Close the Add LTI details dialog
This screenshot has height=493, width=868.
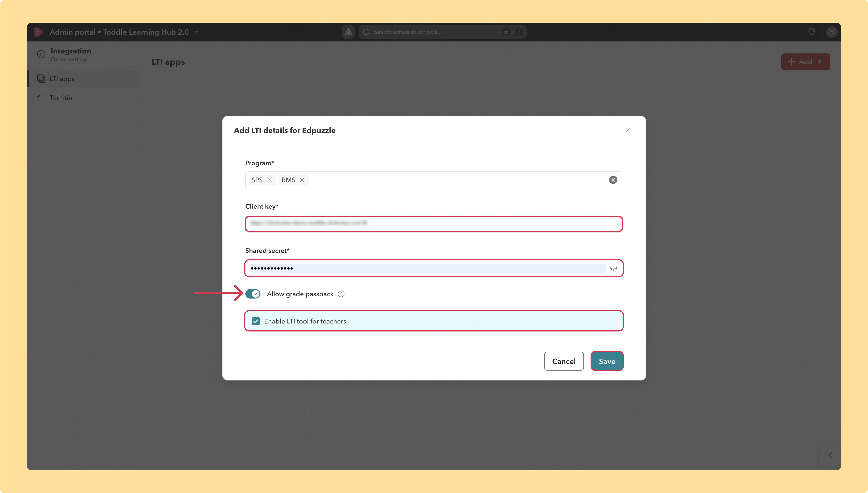click(628, 130)
